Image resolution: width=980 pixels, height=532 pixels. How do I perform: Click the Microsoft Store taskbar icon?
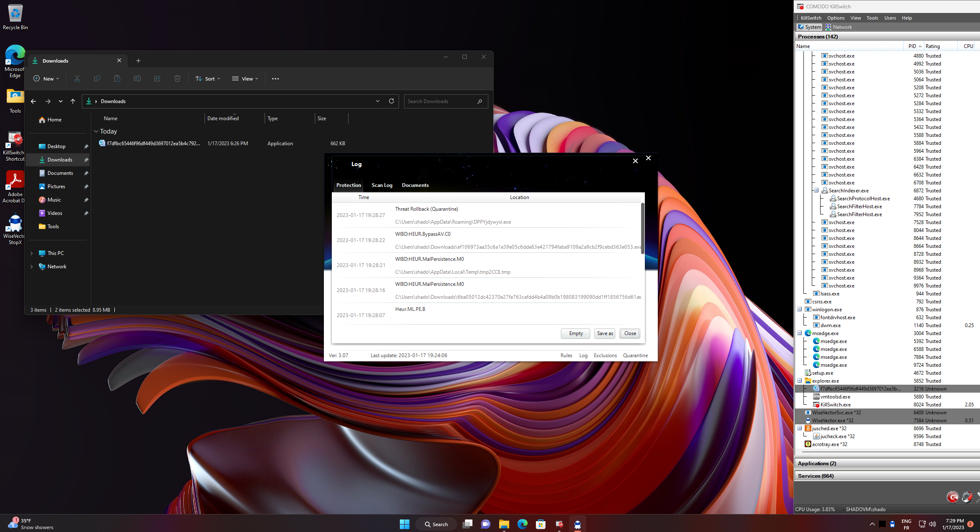coord(541,524)
